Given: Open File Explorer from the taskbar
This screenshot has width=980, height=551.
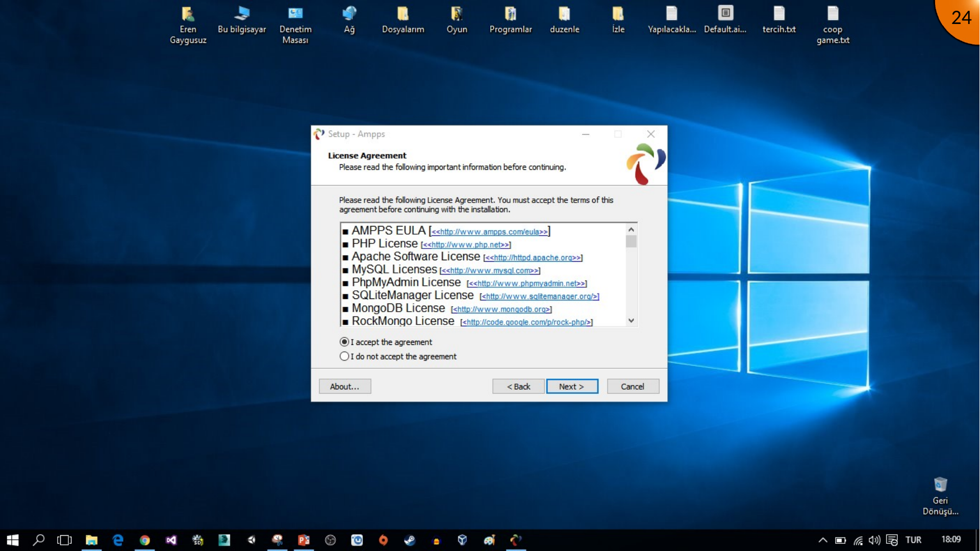Looking at the screenshot, I should pos(91,540).
